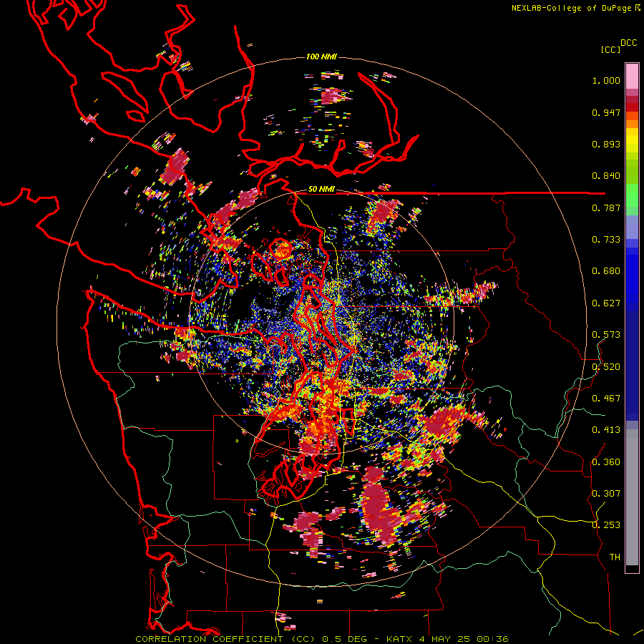Select the 1.000 scale value
This screenshot has width=644, height=644.
point(606,80)
